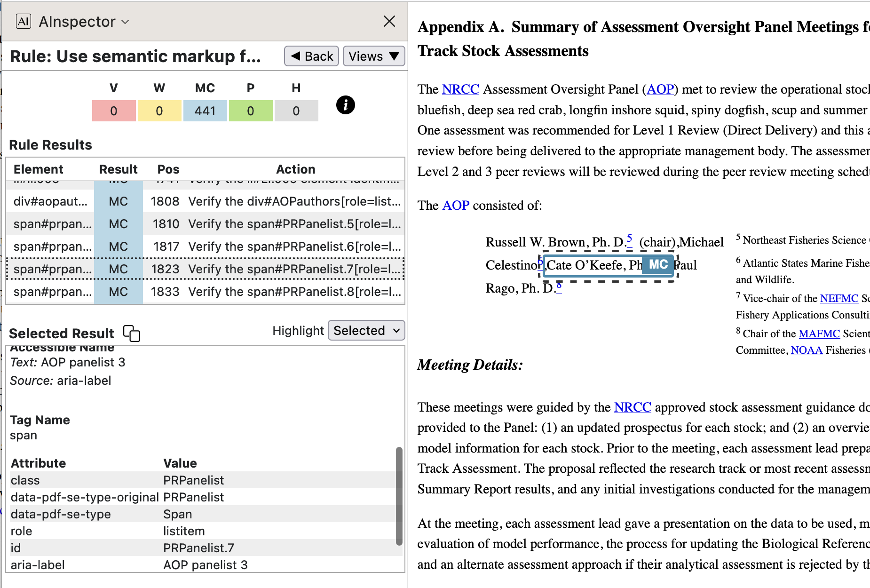Open the Highlight selection dropdown
The image size is (870, 588).
pos(366,331)
